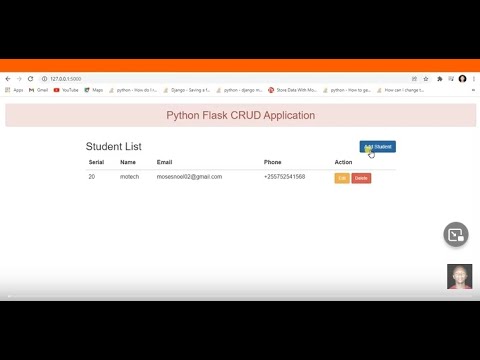Select the phone number +255752541568

click(284, 177)
